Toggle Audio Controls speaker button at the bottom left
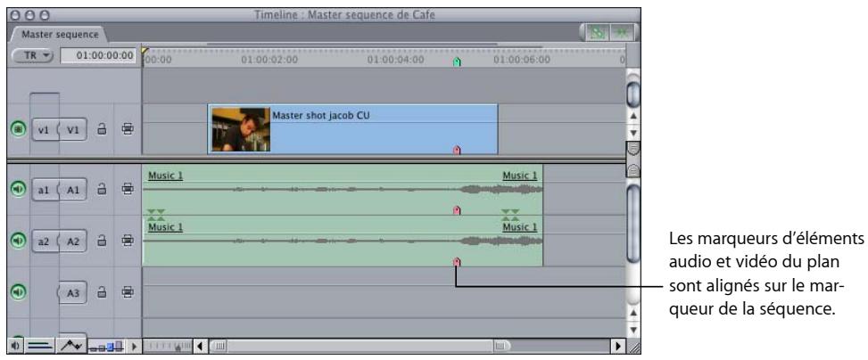 15,346
